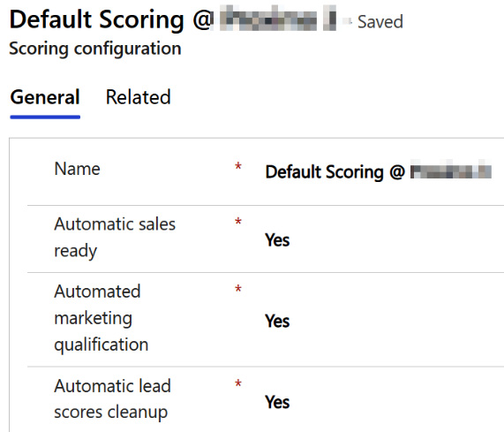Click the asterisk beside Automated marketing qualification
The width and height of the screenshot is (504, 432).
[x=238, y=289]
